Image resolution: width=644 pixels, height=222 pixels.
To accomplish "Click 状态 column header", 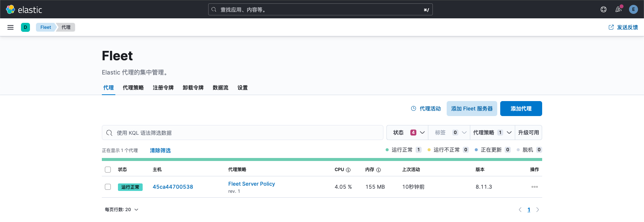I will click(x=122, y=170).
